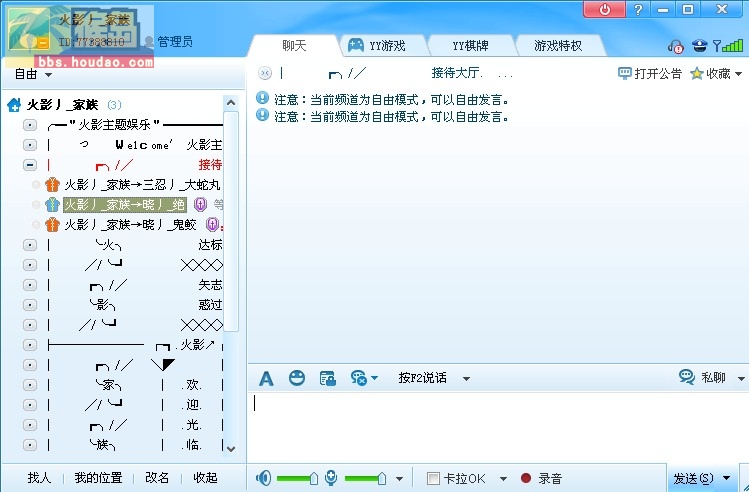The height and width of the screenshot is (492, 749).
Task: Click the 打开公告 announcement board icon
Action: 625,73
